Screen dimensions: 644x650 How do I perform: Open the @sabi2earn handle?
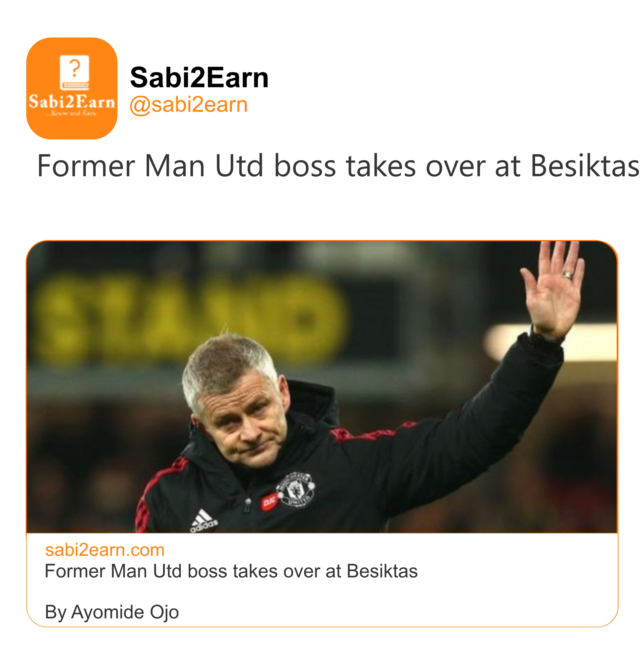189,105
